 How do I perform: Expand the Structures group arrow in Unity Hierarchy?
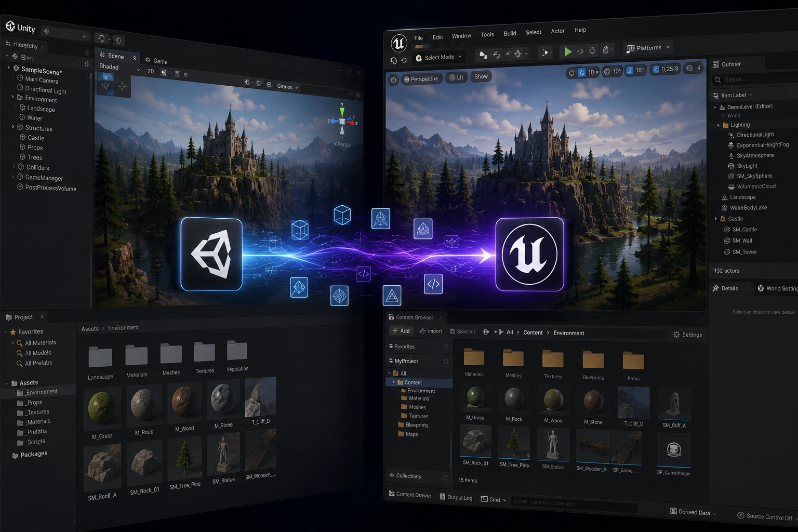[13, 127]
